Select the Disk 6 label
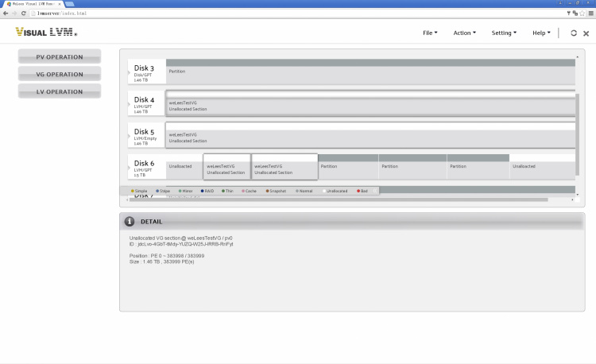Viewport: 596px width, 364px height. coord(145,164)
